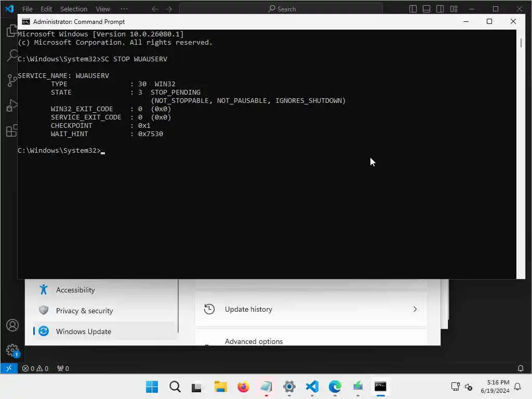Screen dimensions: 532x399
Task: Open the Manage gear in VS Code
Action: click(x=12, y=350)
